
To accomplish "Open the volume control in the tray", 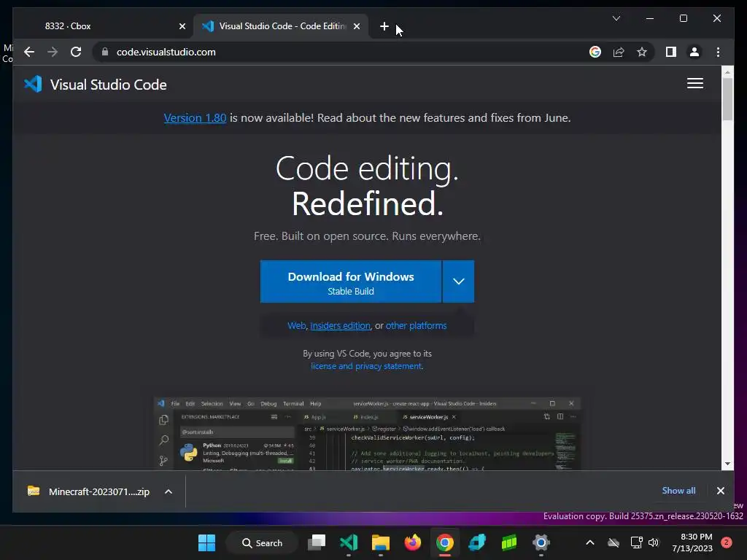I will (x=654, y=542).
